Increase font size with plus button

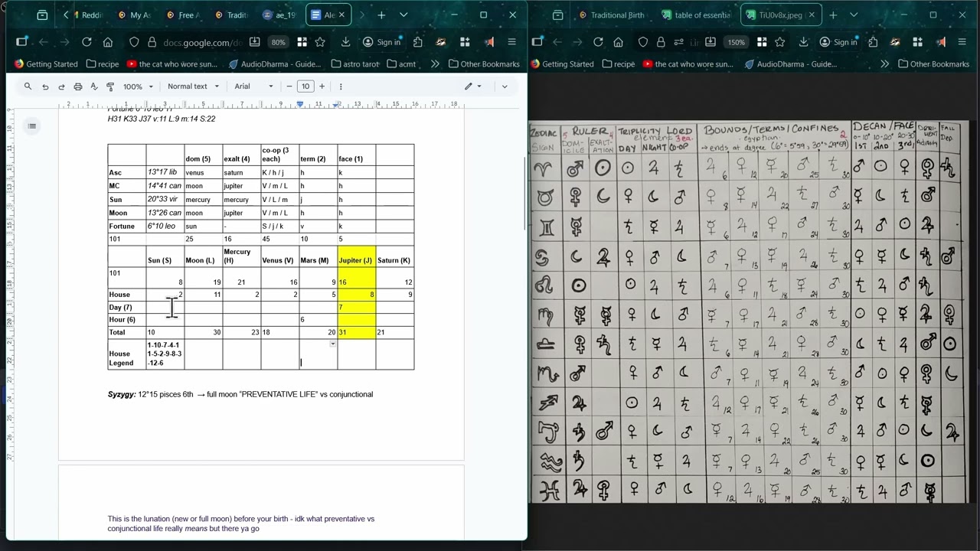322,86
